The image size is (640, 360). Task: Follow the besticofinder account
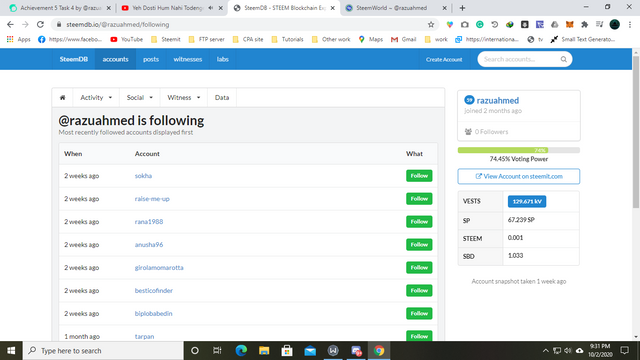tap(419, 291)
